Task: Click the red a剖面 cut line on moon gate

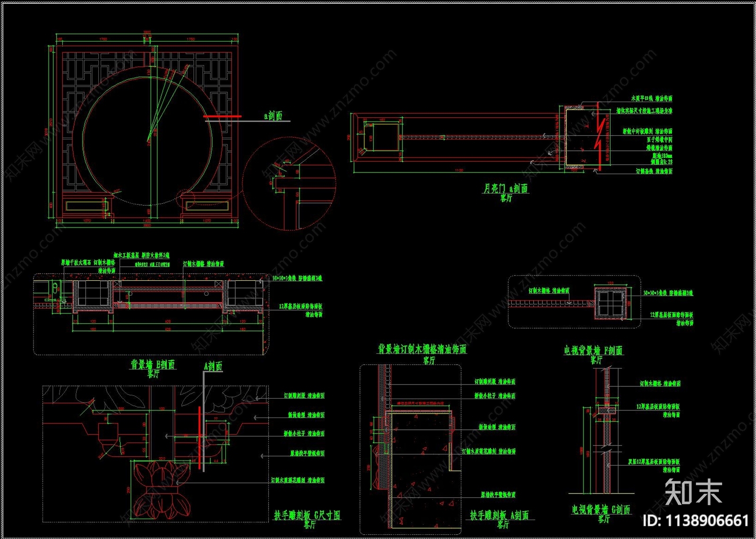Action: coord(222,116)
